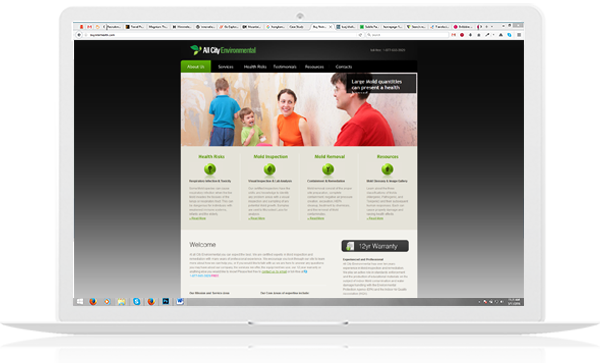Open the browser hamburger menu
The image size is (600, 363).
[x=519, y=35]
